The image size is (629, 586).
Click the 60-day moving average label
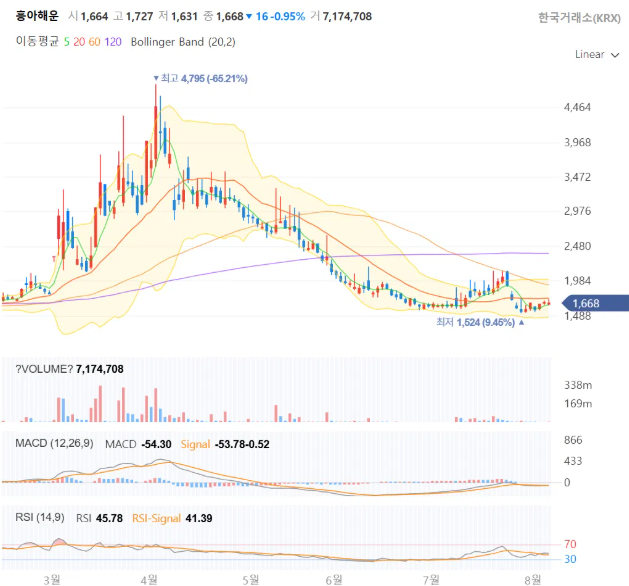click(94, 42)
